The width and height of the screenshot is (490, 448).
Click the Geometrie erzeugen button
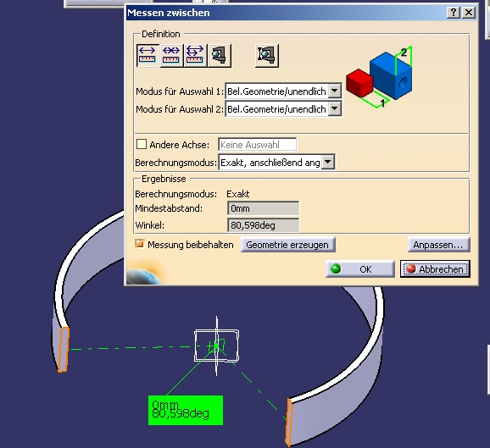tap(287, 245)
